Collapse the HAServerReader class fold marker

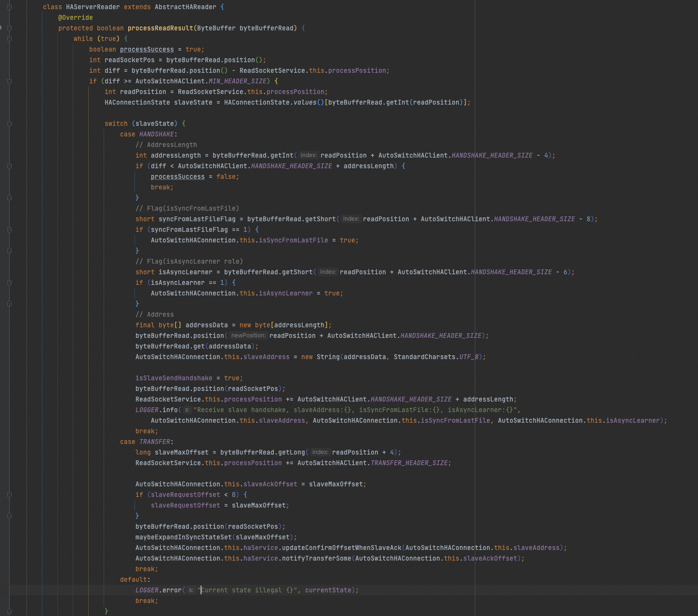pos(9,7)
